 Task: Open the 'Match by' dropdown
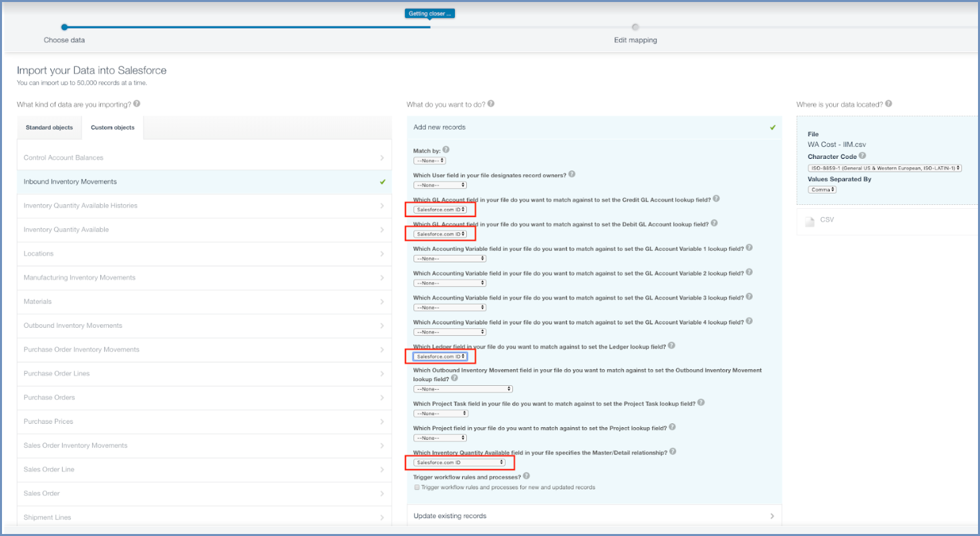point(430,160)
